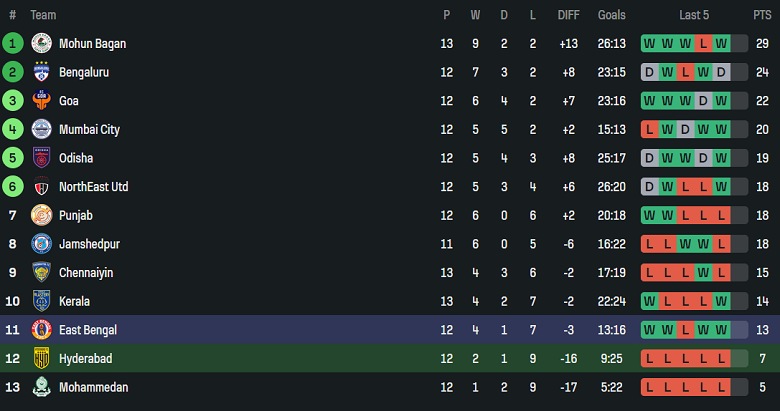The width and height of the screenshot is (780, 411).
Task: Click rank 1 green position badge
Action: pos(13,44)
